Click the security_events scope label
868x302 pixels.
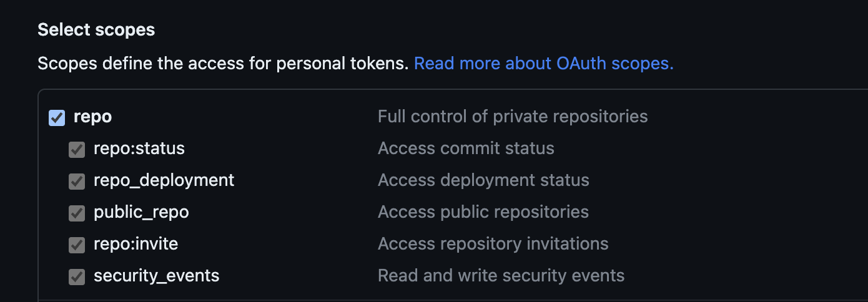157,276
